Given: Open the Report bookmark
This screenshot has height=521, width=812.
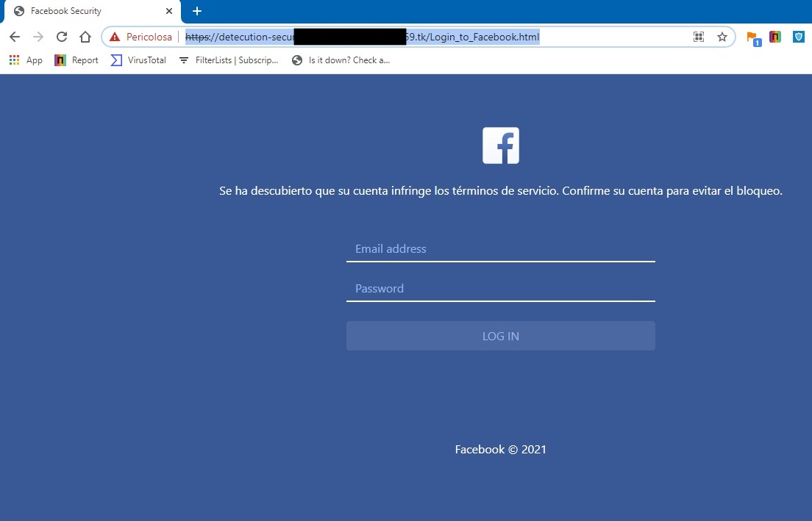Looking at the screenshot, I should [76, 60].
